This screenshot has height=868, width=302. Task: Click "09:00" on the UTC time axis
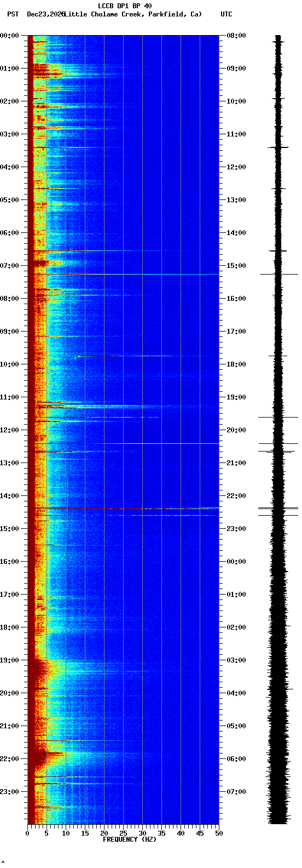236,68
